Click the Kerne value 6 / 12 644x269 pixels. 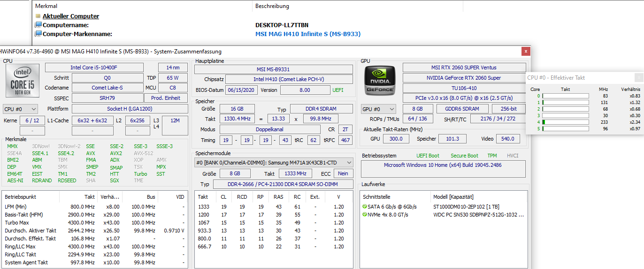[32, 120]
